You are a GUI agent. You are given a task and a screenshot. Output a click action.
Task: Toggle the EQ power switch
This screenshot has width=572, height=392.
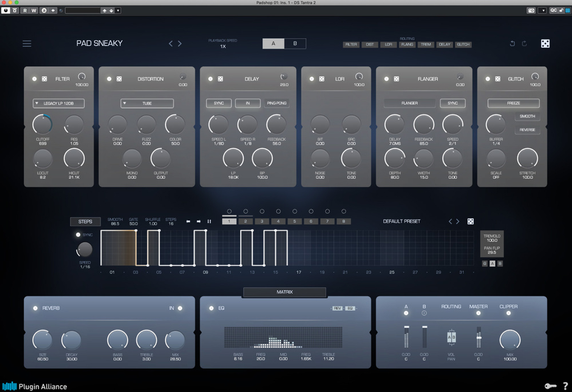click(211, 308)
